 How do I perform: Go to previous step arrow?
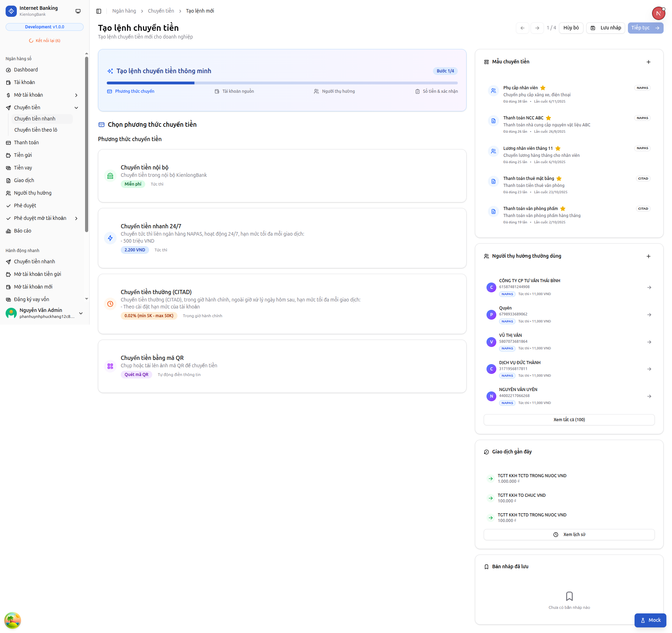point(522,28)
